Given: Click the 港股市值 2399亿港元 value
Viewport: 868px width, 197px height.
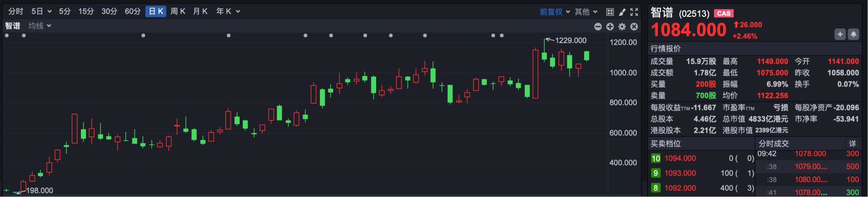Looking at the screenshot, I should click(x=771, y=130).
